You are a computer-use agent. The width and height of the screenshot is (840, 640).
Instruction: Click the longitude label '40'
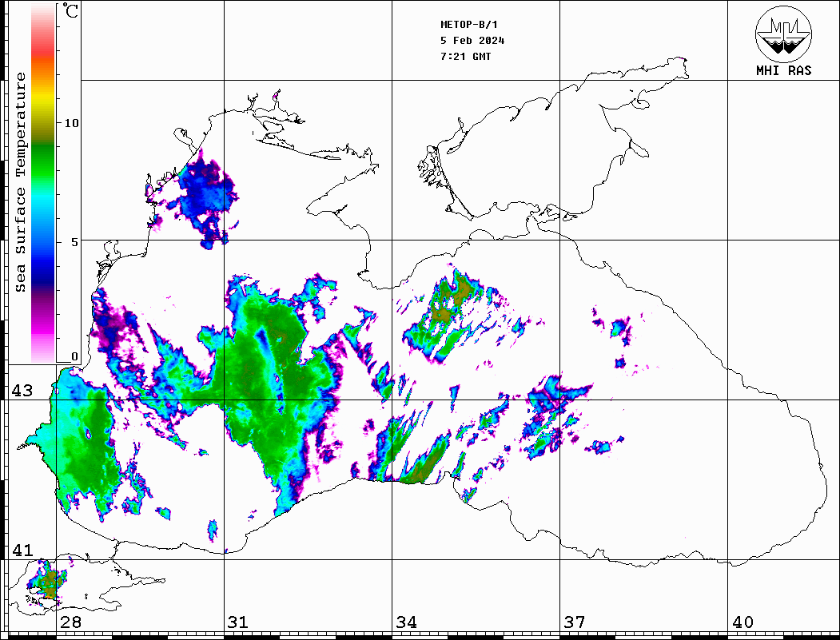tap(742, 622)
